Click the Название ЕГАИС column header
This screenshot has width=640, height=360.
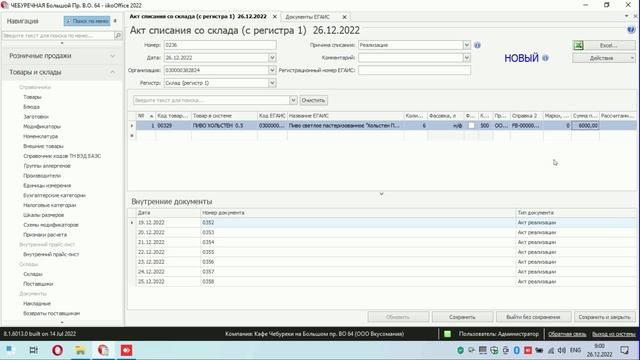[345, 116]
